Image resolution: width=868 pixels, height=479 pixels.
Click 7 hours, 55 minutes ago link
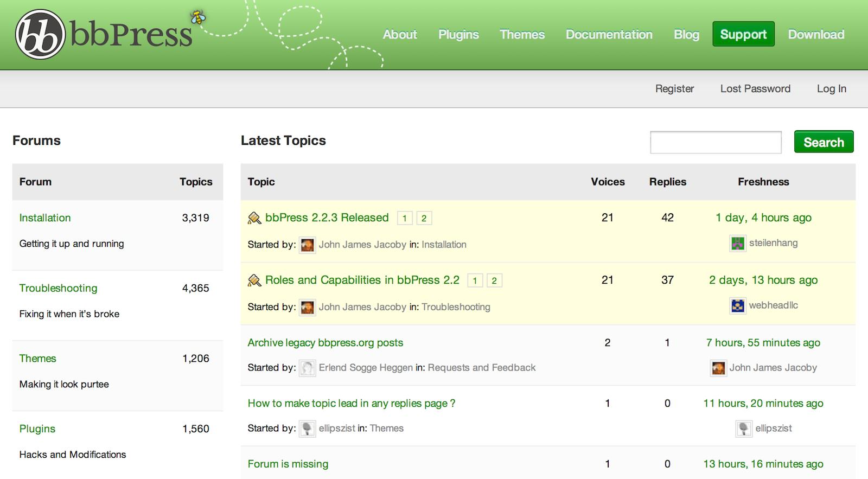click(x=763, y=343)
